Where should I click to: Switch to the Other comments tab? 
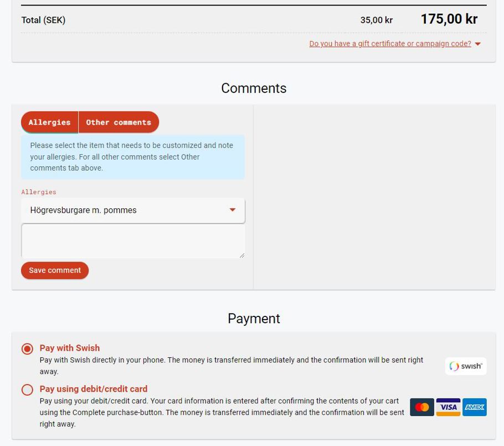[x=119, y=122]
